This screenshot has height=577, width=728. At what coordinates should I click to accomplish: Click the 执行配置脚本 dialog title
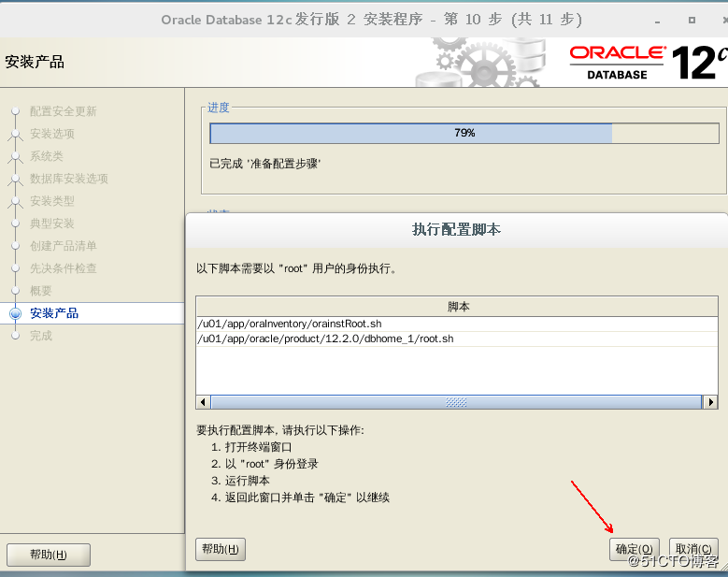(x=456, y=229)
